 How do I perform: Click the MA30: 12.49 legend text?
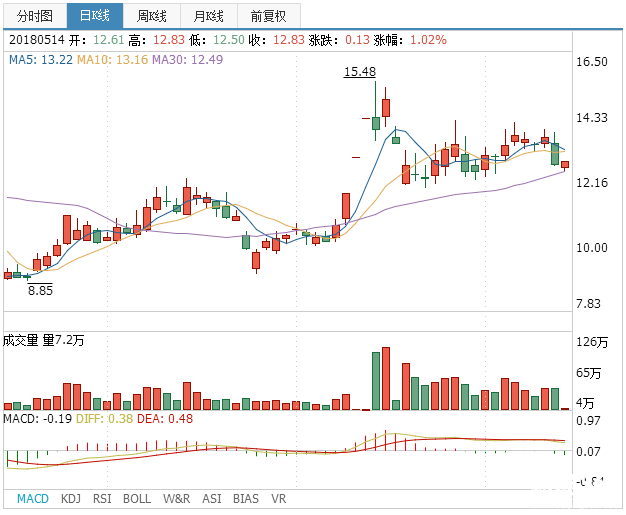188,60
